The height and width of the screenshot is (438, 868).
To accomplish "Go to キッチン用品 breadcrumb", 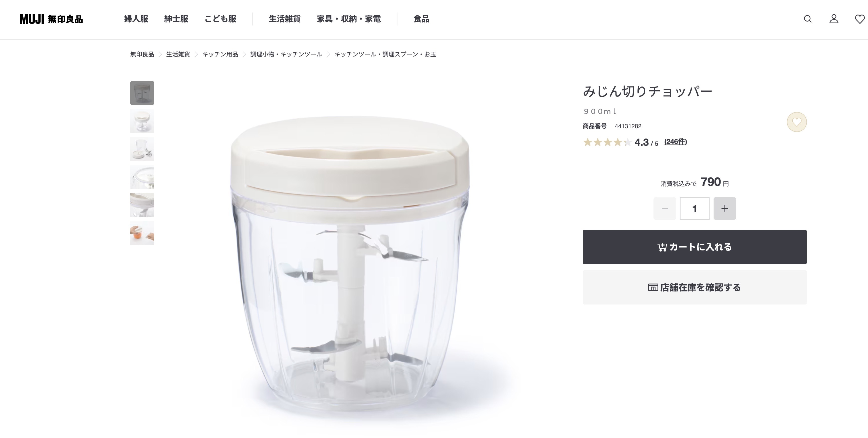I will tap(220, 54).
